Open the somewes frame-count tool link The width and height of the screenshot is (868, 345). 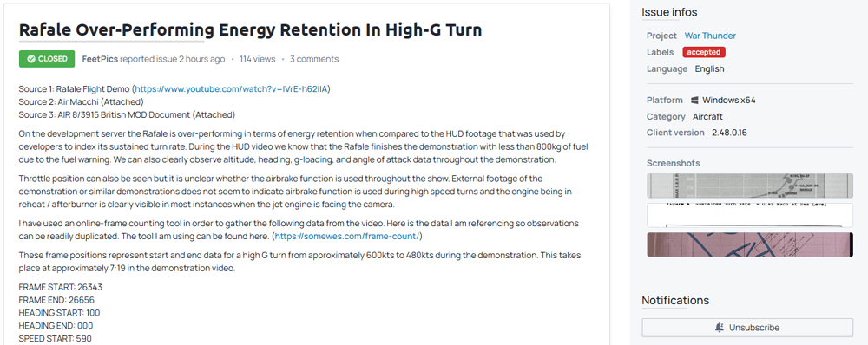point(348,237)
